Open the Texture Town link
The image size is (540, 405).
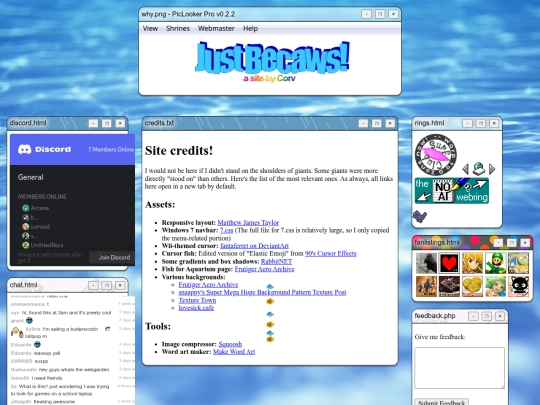[197, 300]
